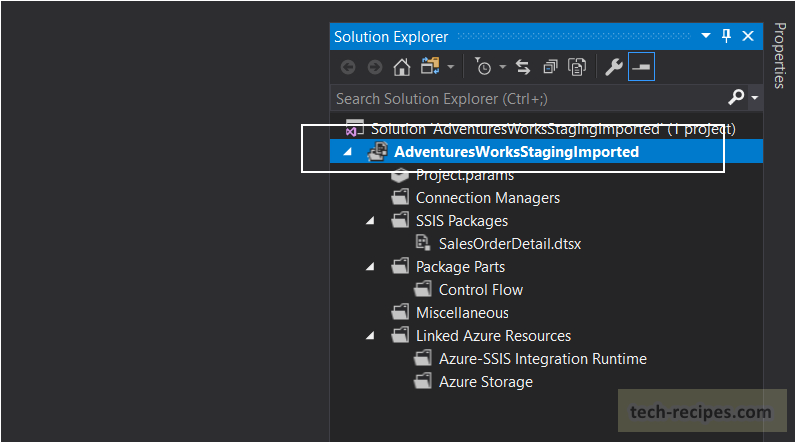The width and height of the screenshot is (796, 443).
Task: Select SSIS Packages folder label
Action: pyautogui.click(x=462, y=221)
